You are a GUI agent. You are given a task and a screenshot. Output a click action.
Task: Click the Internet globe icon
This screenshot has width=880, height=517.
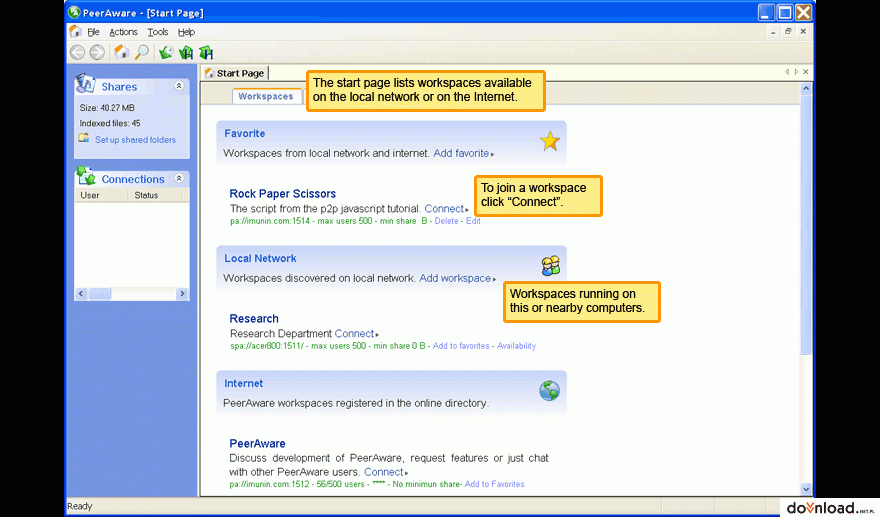549,390
